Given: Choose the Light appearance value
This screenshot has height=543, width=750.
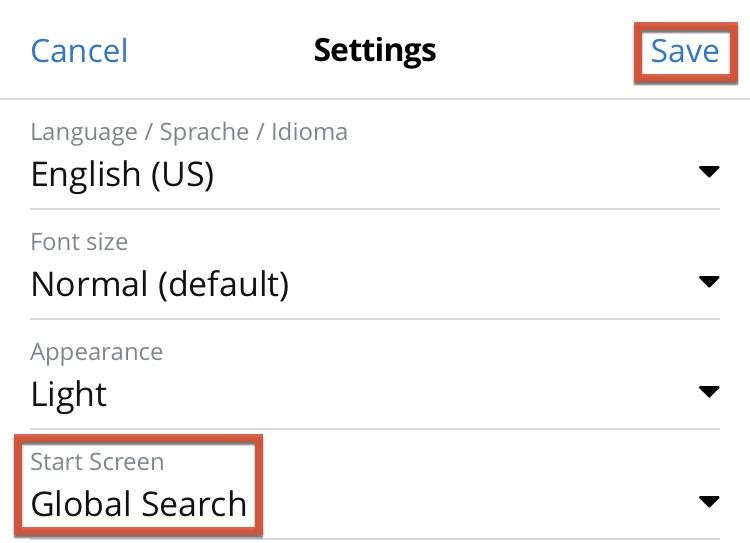Looking at the screenshot, I should pos(69,394).
